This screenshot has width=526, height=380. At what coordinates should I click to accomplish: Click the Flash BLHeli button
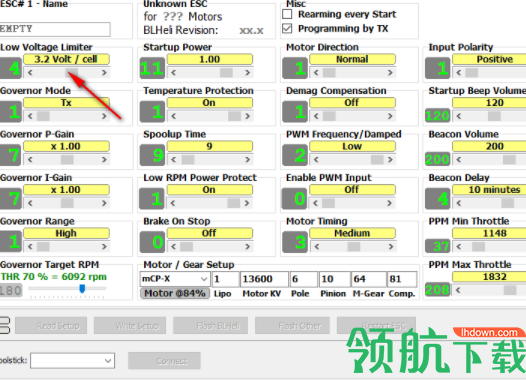(210, 325)
